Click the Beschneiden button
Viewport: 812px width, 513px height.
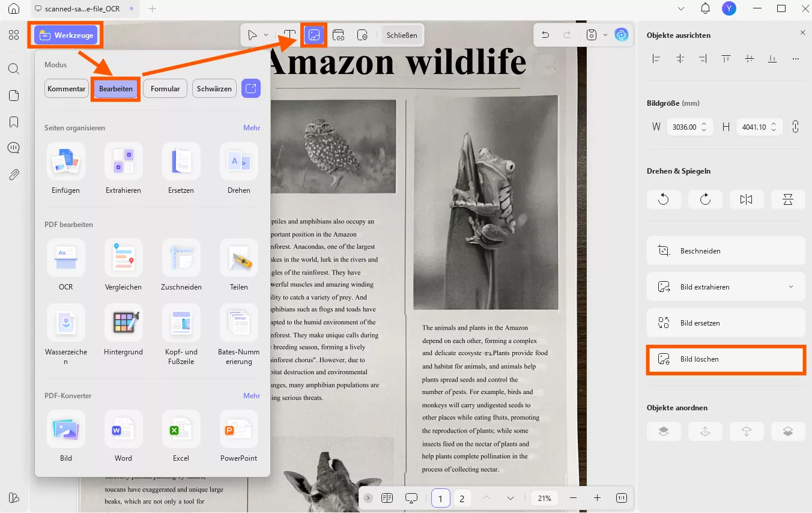coord(726,250)
